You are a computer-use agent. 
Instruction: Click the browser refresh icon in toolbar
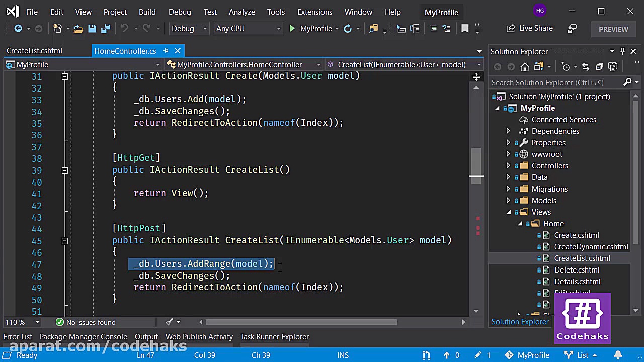(x=348, y=29)
